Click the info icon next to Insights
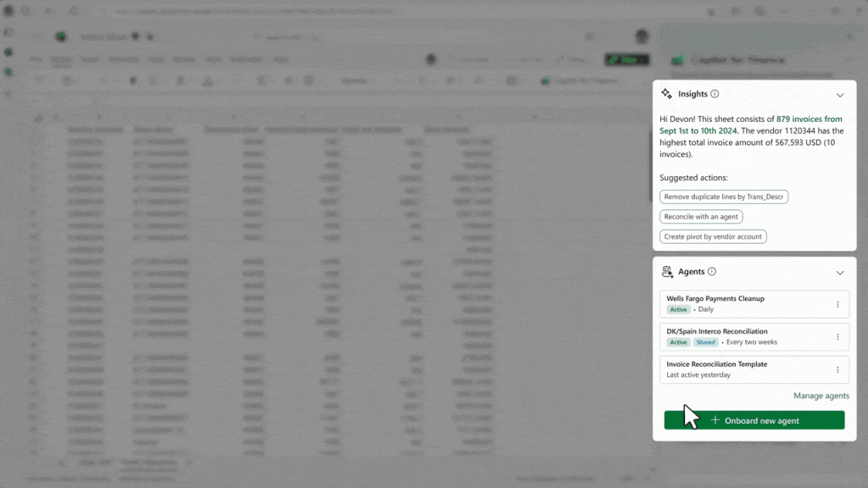 (715, 94)
